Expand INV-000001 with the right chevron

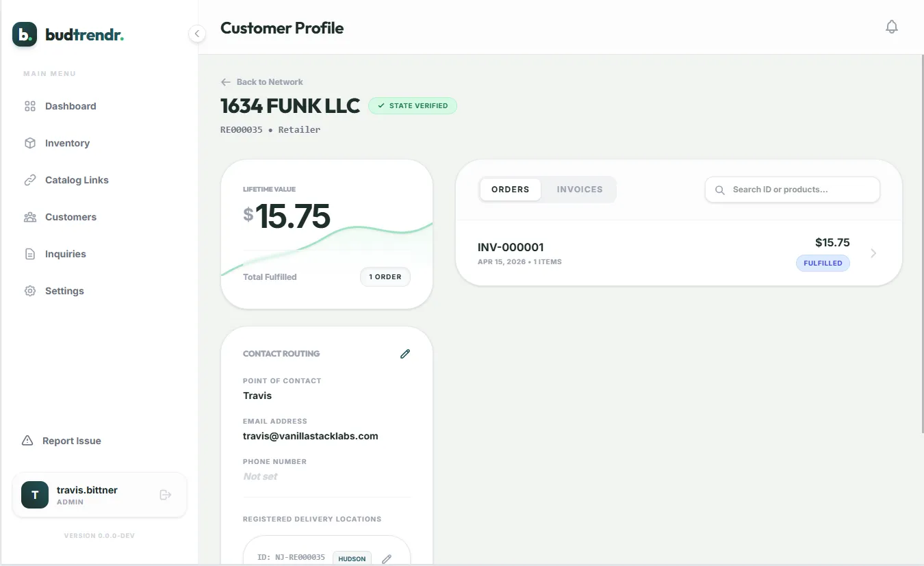click(x=873, y=253)
